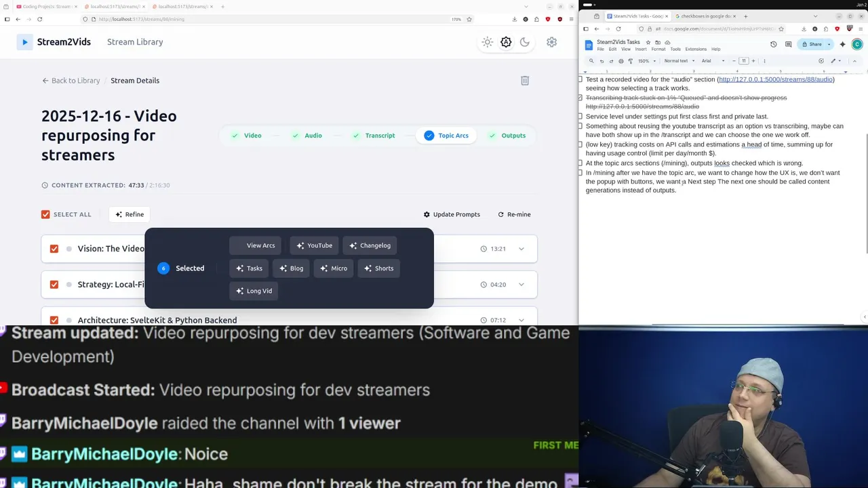Open Google Docs Edit menu

point(612,49)
